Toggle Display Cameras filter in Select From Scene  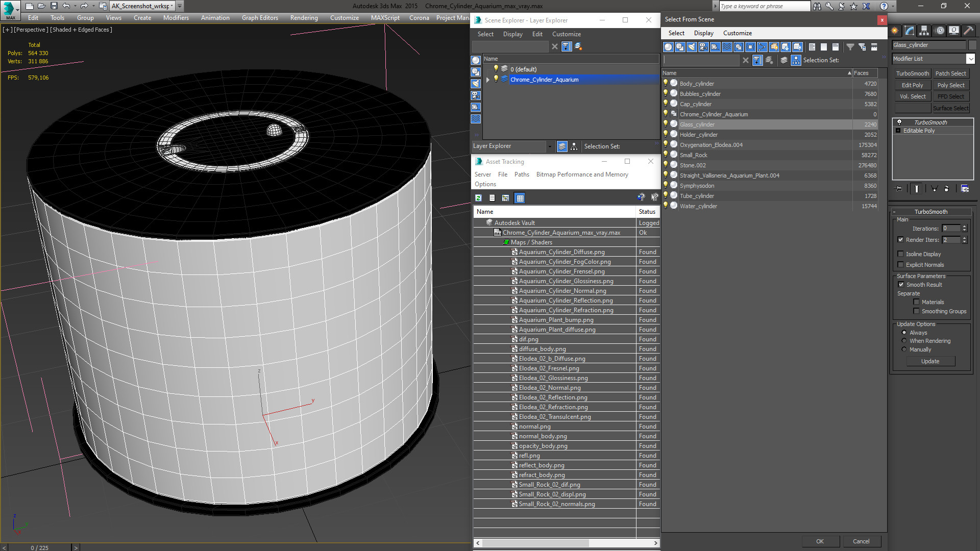[703, 47]
